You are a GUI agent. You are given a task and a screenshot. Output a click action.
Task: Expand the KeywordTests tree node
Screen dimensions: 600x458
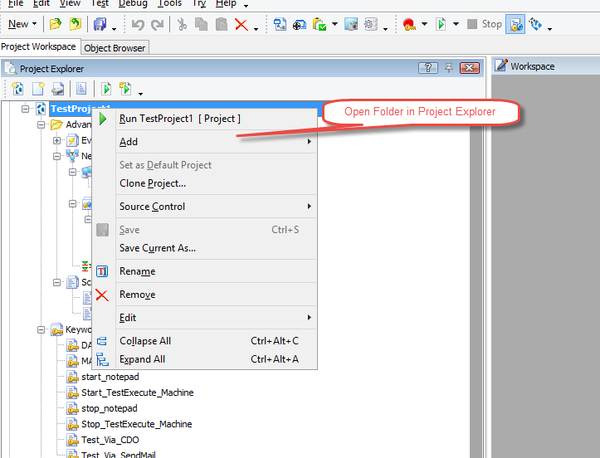(41, 329)
